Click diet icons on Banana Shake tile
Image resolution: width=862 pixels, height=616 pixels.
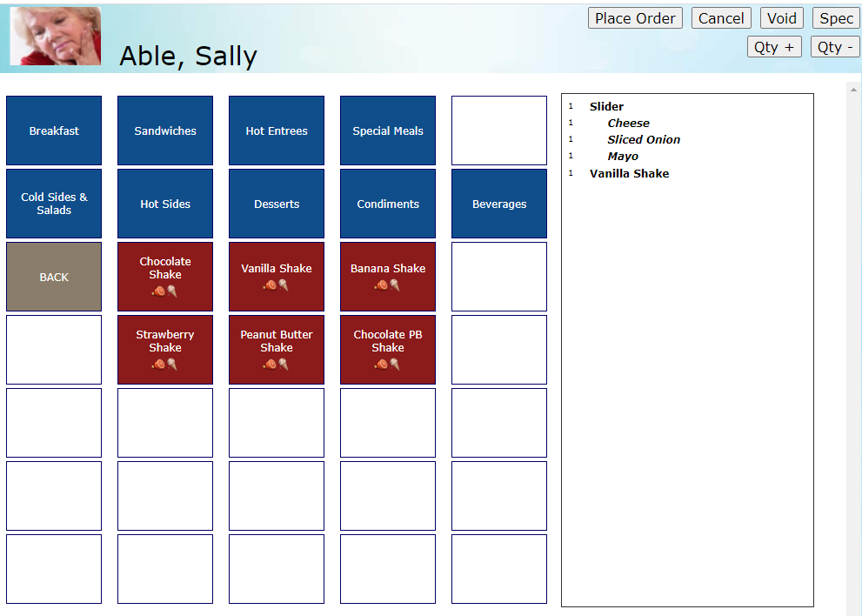coord(388,285)
